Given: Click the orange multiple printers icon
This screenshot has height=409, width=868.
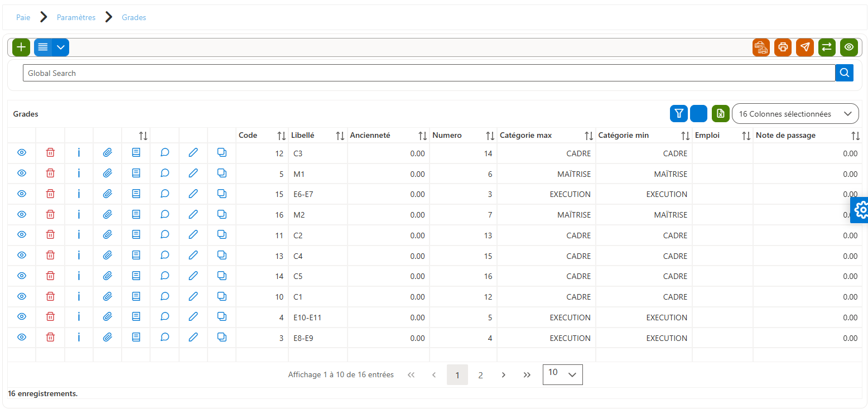Looking at the screenshot, I should pos(761,47).
